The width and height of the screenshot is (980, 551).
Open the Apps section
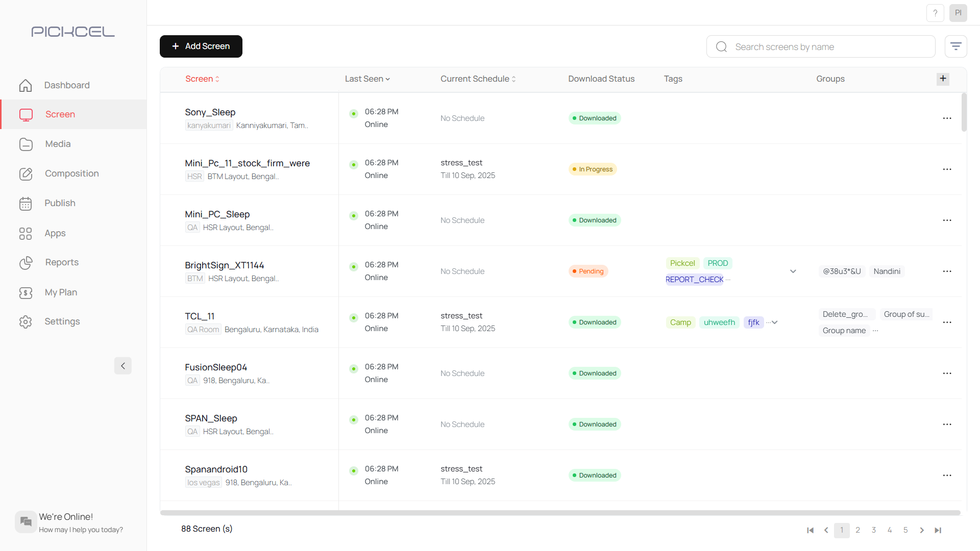pyautogui.click(x=55, y=233)
